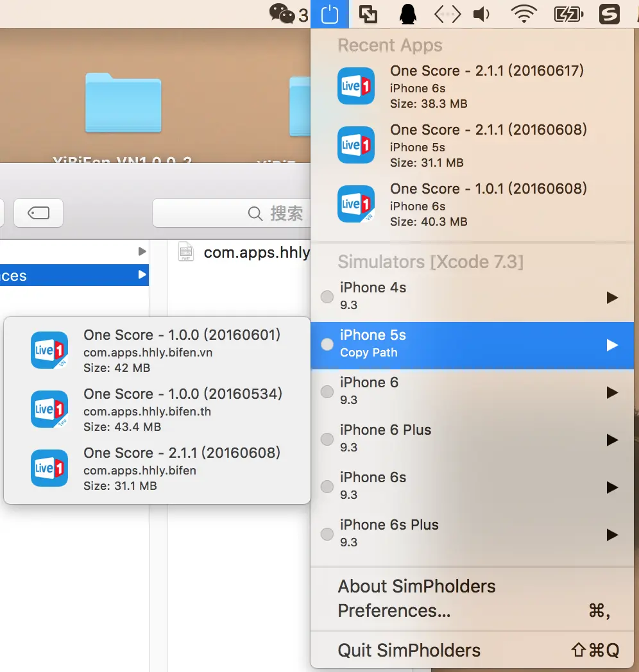Select One Score - 2.1.1 (20160617) entry
Viewport: 639px width, 672px height.
(472, 86)
